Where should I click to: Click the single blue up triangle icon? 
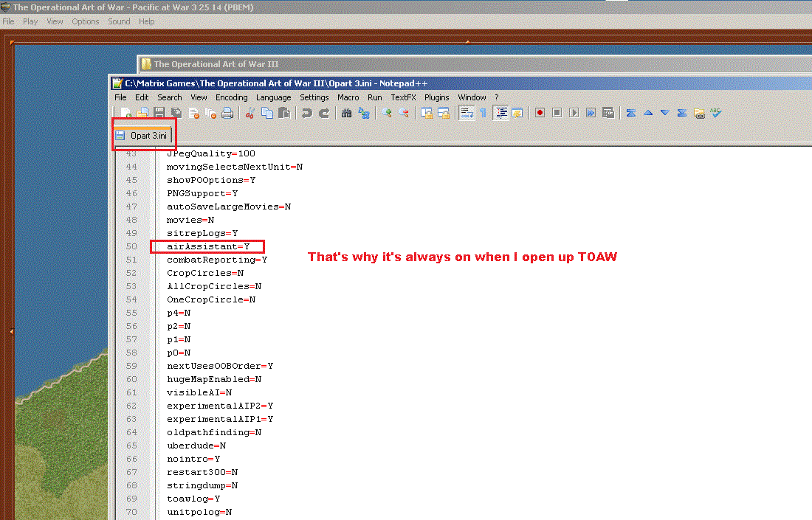[x=648, y=113]
